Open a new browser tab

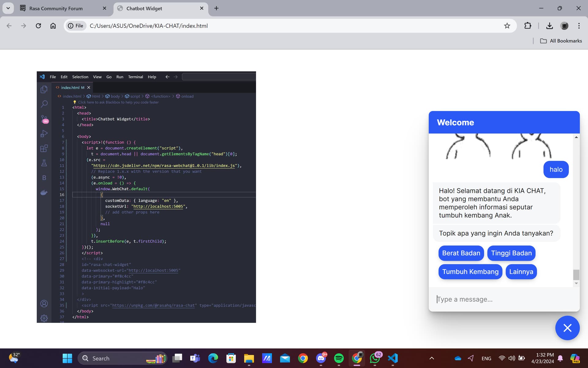[216, 8]
